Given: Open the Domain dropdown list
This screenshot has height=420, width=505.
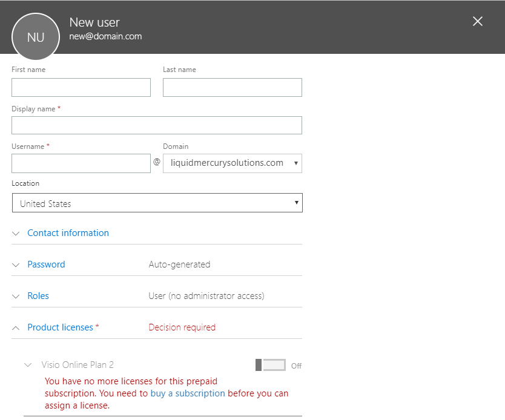Looking at the screenshot, I should click(x=232, y=163).
